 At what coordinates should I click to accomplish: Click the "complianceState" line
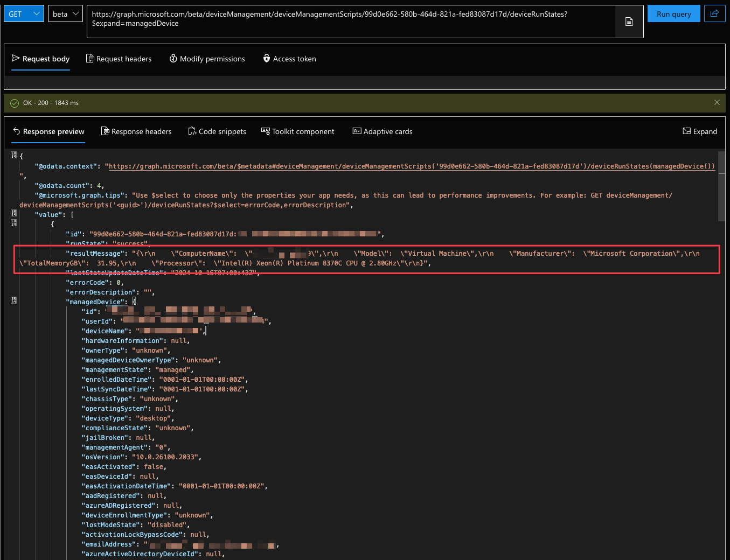137,428
